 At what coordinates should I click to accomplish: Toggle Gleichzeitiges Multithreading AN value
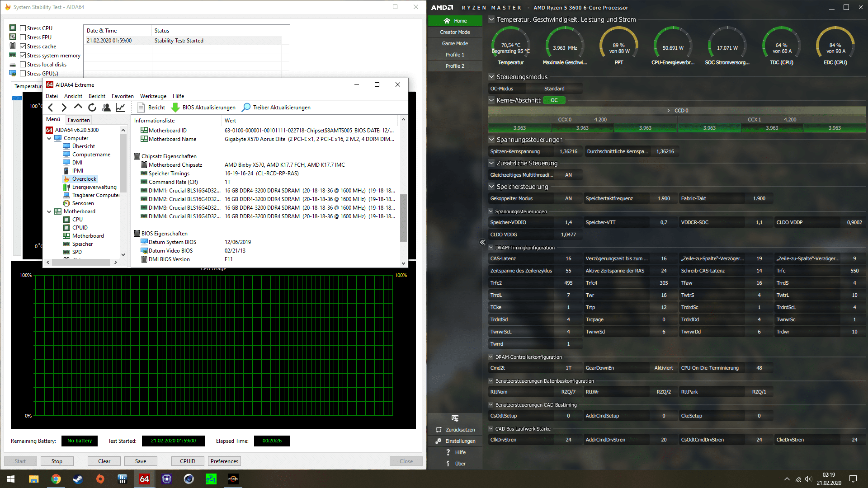click(x=568, y=175)
